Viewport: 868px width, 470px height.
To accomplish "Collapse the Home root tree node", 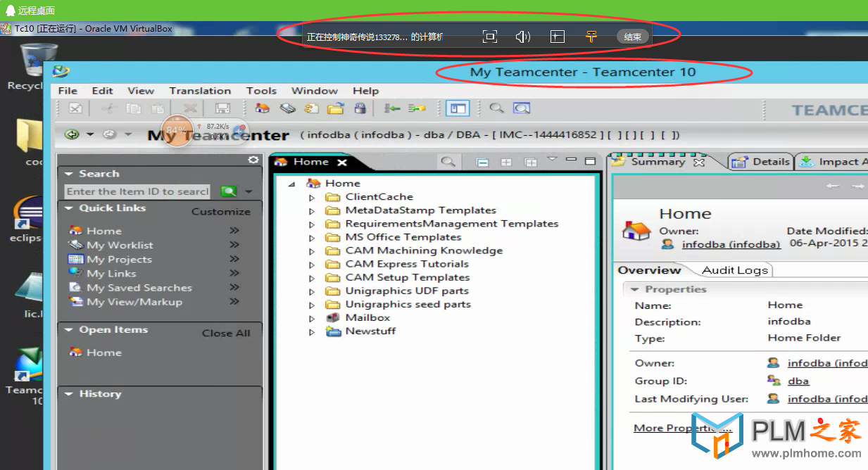I will tap(292, 184).
